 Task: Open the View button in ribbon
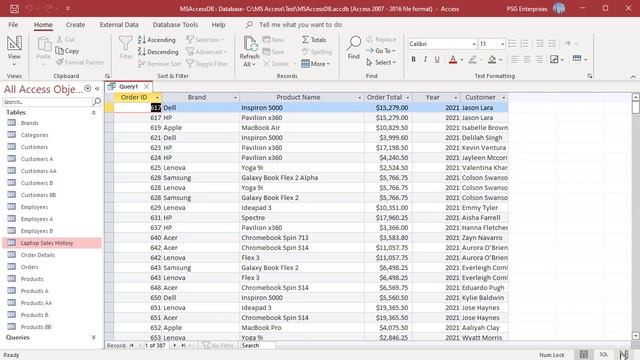click(14, 51)
